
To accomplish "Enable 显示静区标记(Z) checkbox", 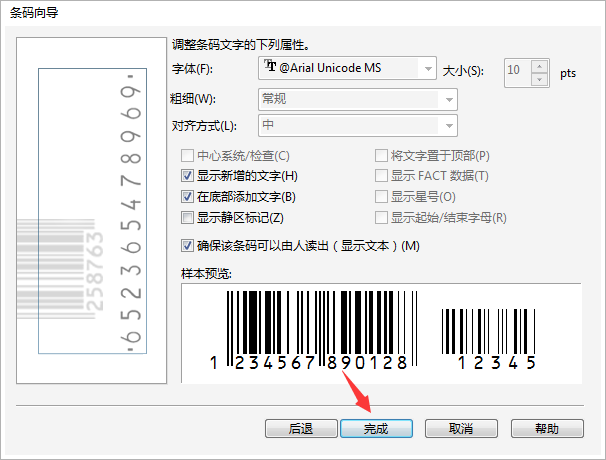I will (187, 218).
